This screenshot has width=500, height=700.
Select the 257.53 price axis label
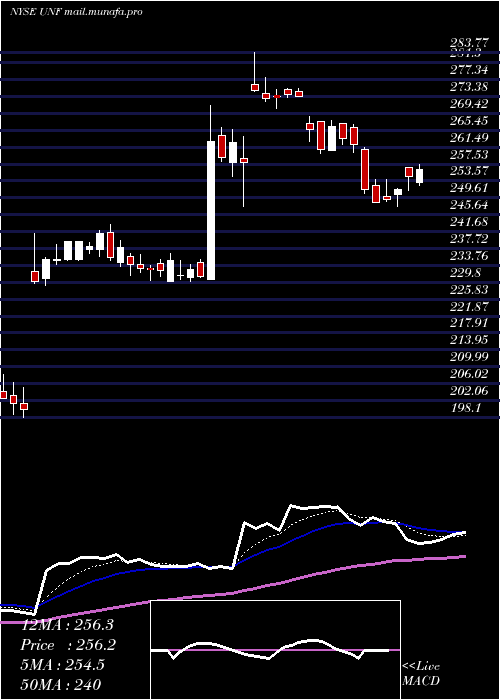click(x=469, y=154)
